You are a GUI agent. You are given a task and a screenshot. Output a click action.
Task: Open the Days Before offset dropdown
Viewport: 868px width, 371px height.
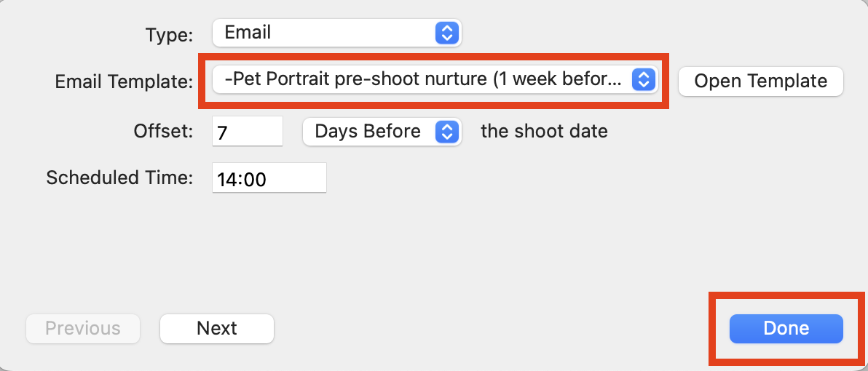coord(382,132)
